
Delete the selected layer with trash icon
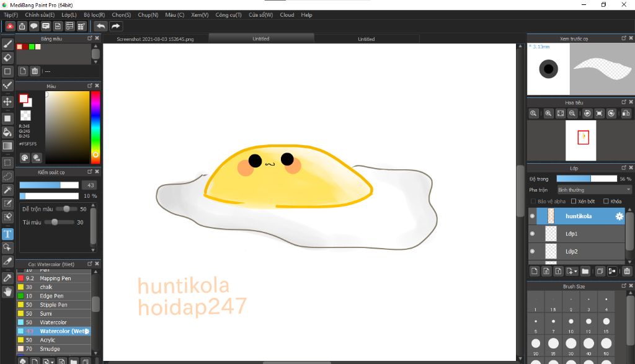(x=627, y=271)
